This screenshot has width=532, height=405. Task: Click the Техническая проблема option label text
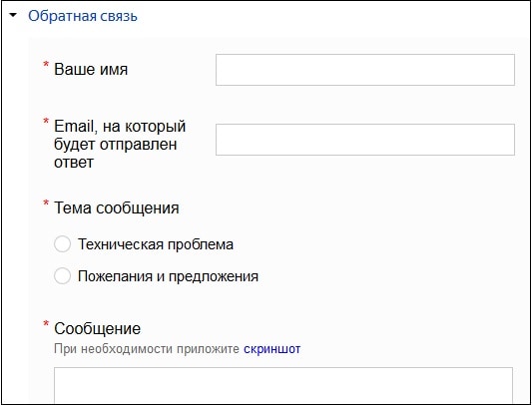click(x=156, y=244)
